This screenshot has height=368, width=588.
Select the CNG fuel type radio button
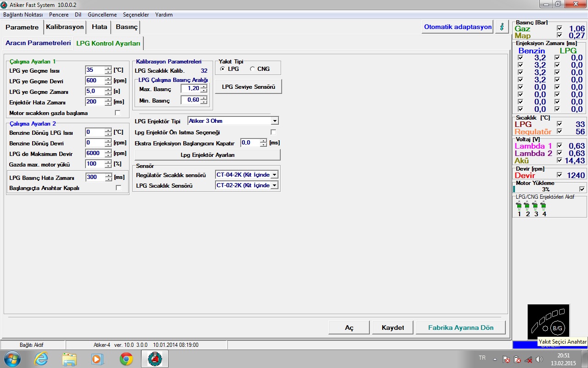pyautogui.click(x=252, y=69)
